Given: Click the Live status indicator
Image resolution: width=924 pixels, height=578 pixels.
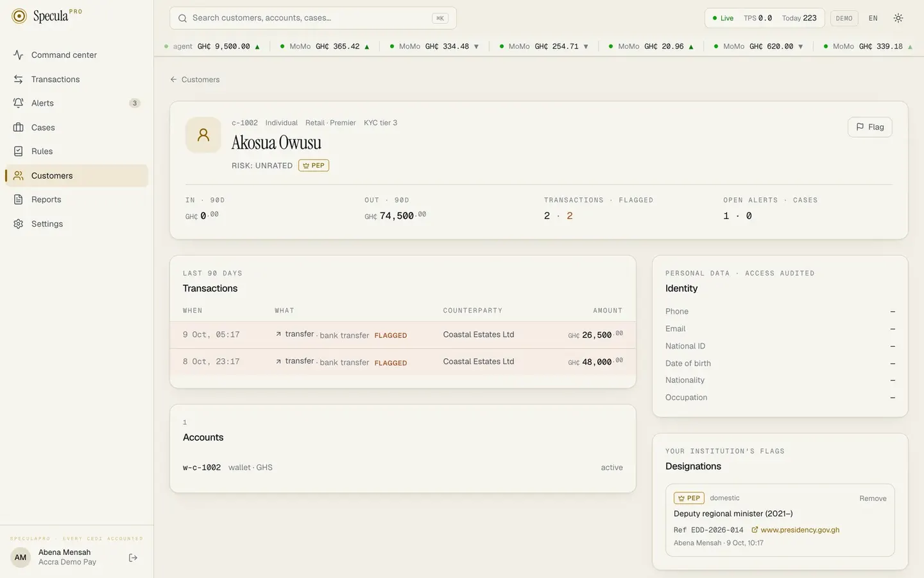Looking at the screenshot, I should (723, 18).
